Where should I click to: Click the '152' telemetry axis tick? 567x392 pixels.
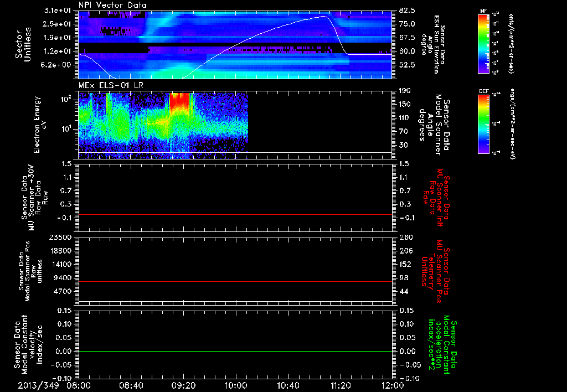point(405,264)
